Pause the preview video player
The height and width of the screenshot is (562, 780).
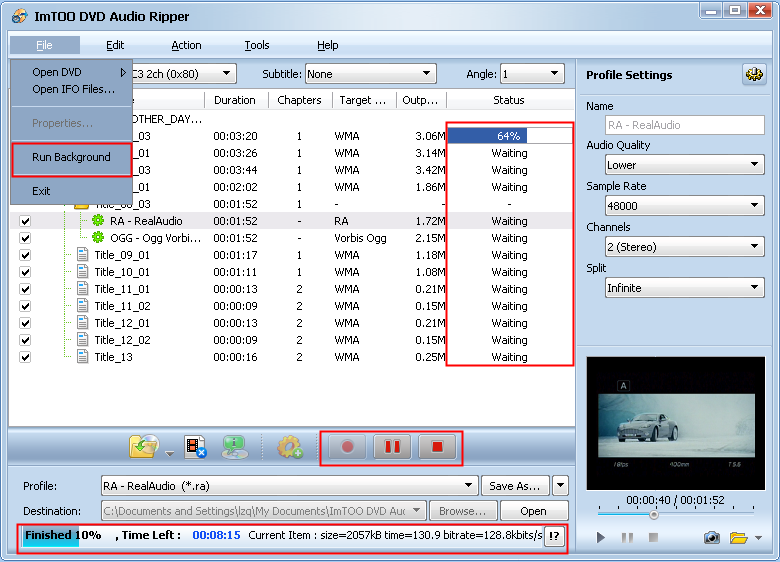627,538
